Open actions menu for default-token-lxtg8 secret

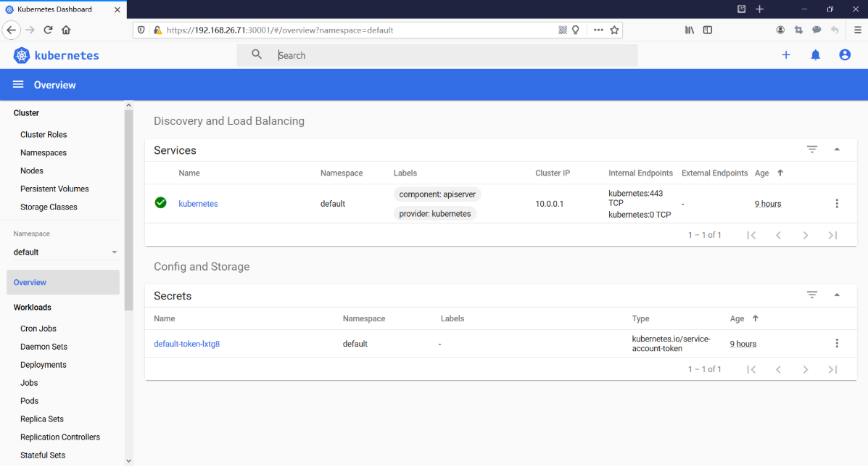[x=837, y=343]
